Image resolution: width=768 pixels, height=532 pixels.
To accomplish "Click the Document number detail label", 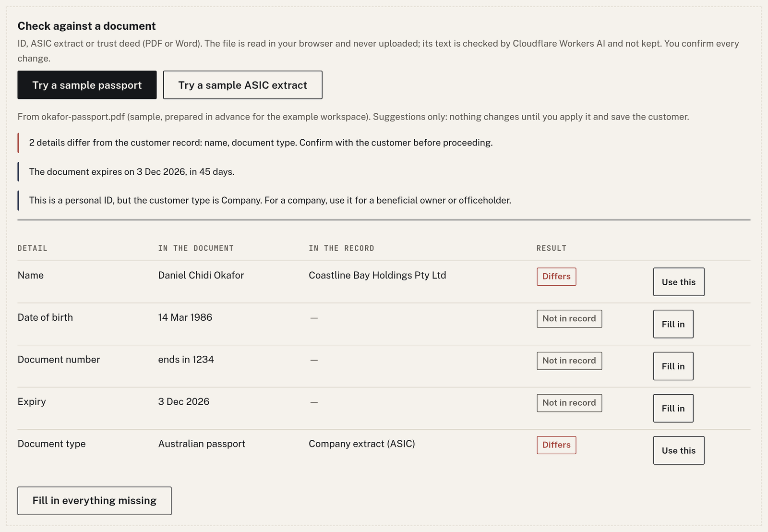I will click(x=59, y=360).
